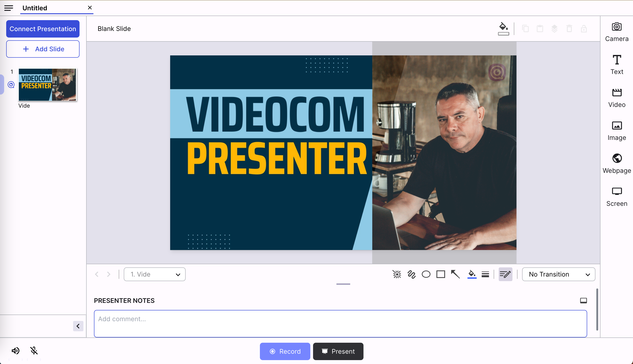This screenshot has width=633, height=364.
Task: Open the No Transition dropdown
Action: coord(558,274)
